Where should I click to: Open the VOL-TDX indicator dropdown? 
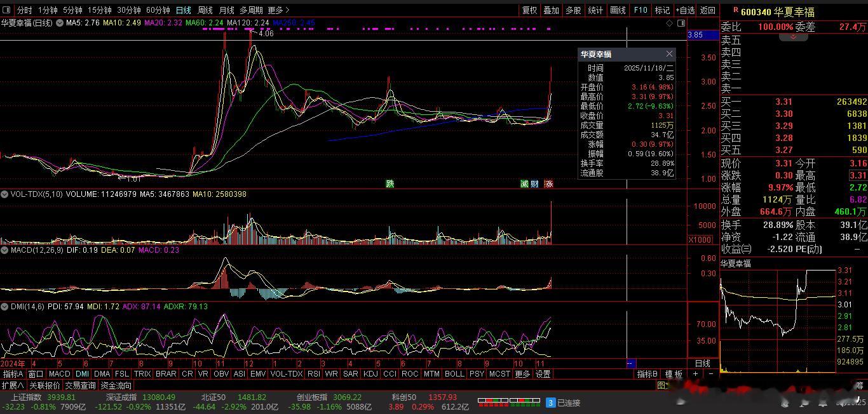tap(5, 194)
